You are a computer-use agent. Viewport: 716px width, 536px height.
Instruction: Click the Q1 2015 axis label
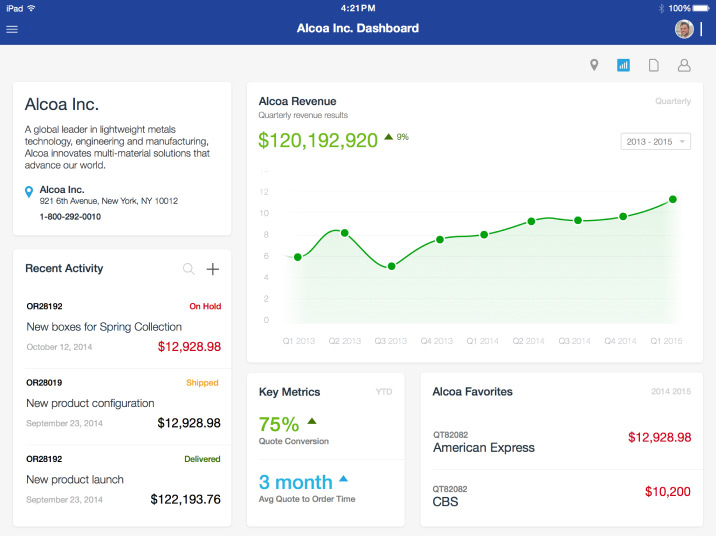click(x=666, y=341)
